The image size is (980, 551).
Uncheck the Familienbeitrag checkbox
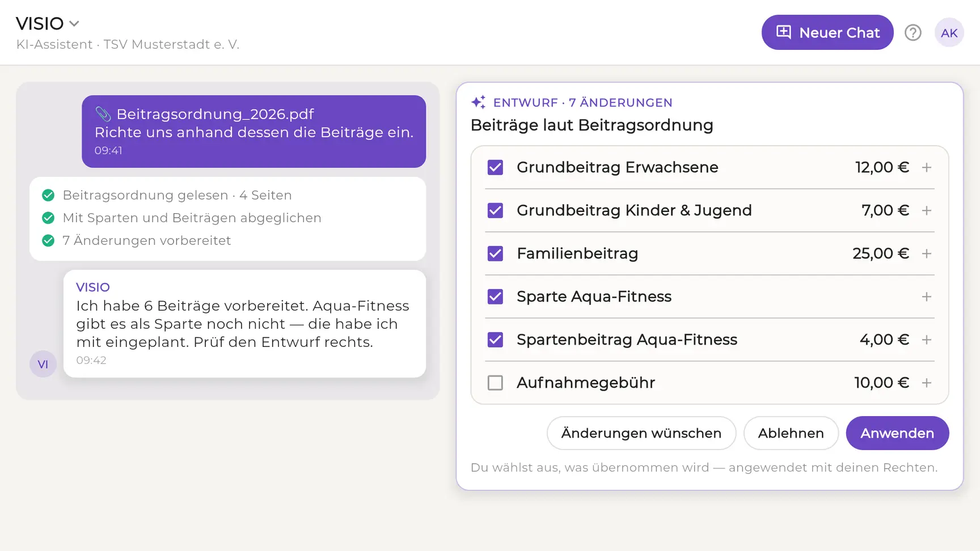pos(495,253)
